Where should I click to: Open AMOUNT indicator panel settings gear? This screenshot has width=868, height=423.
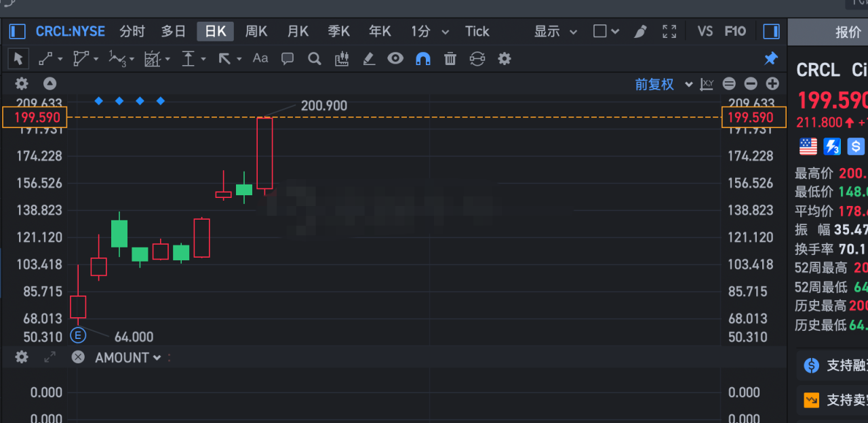[x=22, y=357]
